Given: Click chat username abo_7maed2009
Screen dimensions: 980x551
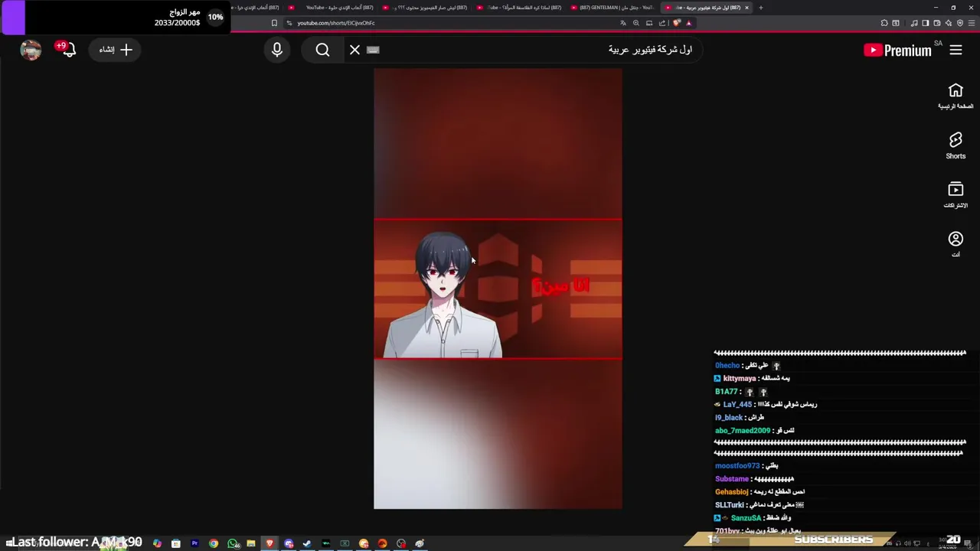Looking at the screenshot, I should click(x=743, y=430).
